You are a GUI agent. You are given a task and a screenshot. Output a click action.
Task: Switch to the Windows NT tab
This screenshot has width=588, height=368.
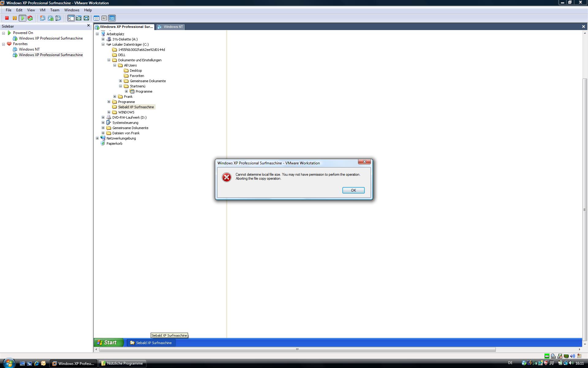click(x=171, y=27)
